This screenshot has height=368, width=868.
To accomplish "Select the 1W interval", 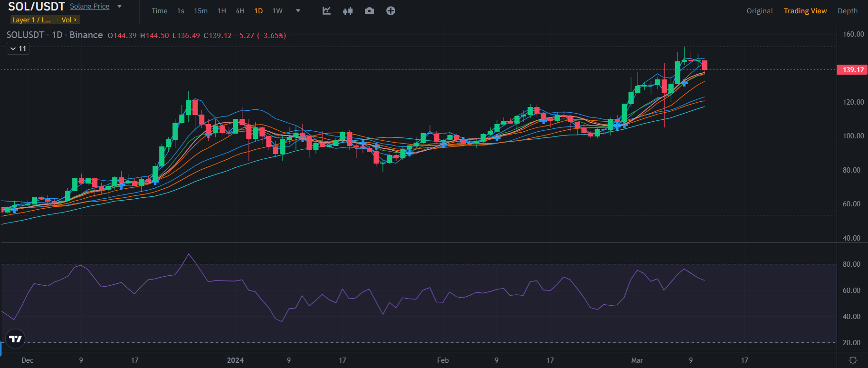I will click(x=277, y=11).
